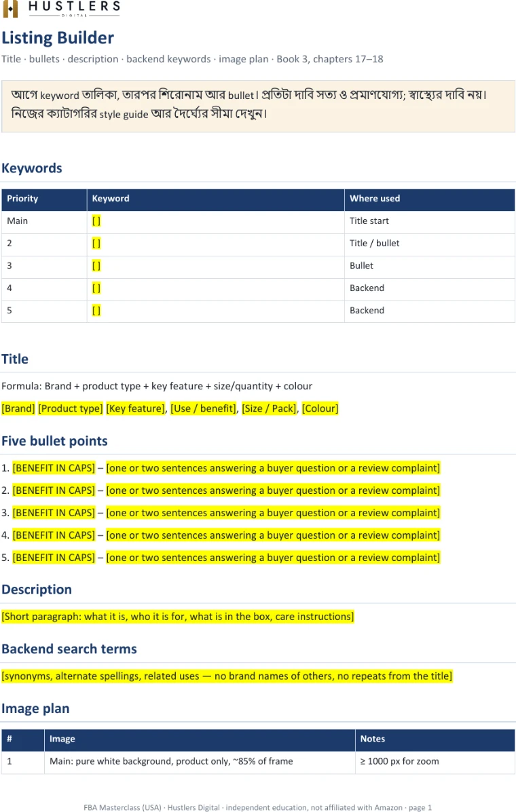Image resolution: width=516 pixels, height=812 pixels.
Task: Select the "Five bullet points" heading
Action: point(54,441)
